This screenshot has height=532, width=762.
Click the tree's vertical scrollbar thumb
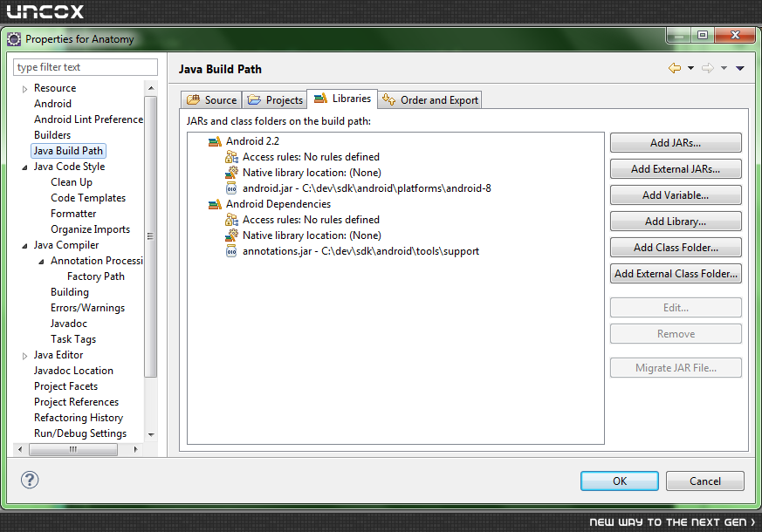point(151,236)
